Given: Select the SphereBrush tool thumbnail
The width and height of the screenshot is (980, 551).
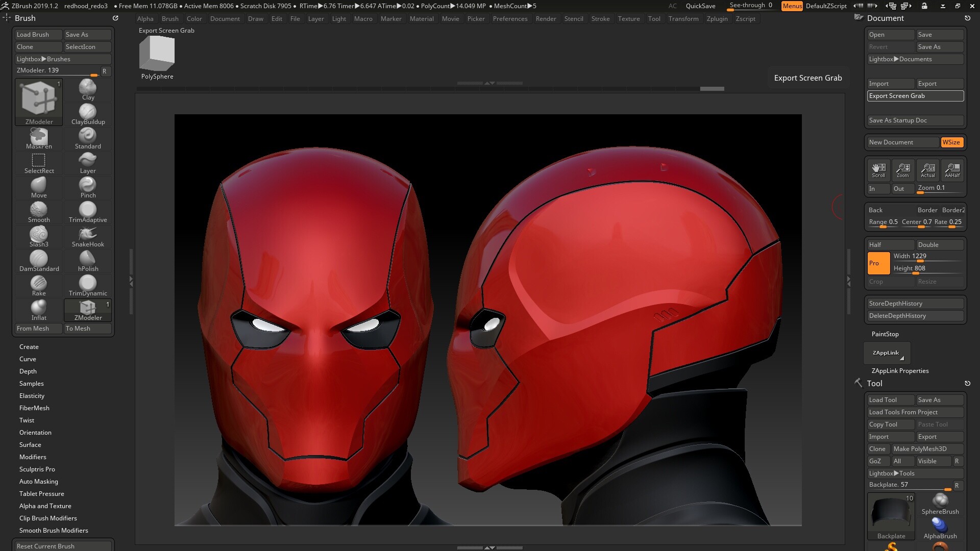Looking at the screenshot, I should tap(940, 504).
